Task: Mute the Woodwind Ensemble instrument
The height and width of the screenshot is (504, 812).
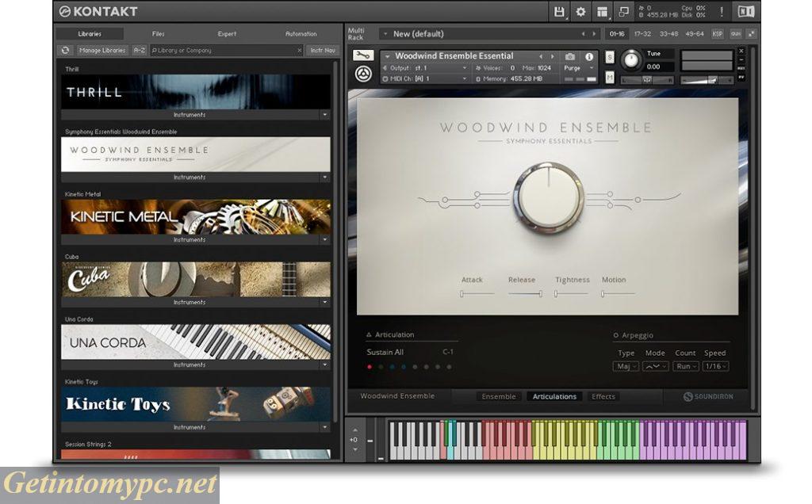Action: (610, 77)
